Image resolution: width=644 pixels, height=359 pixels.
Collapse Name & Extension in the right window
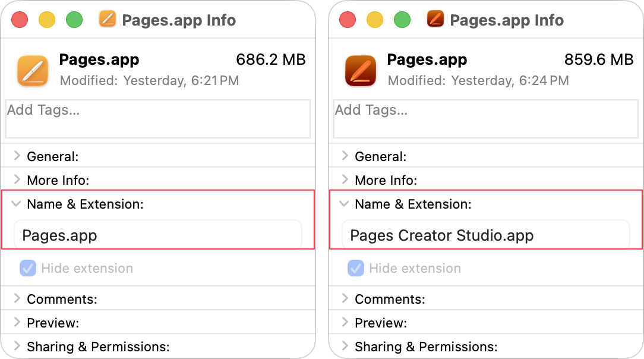click(345, 204)
